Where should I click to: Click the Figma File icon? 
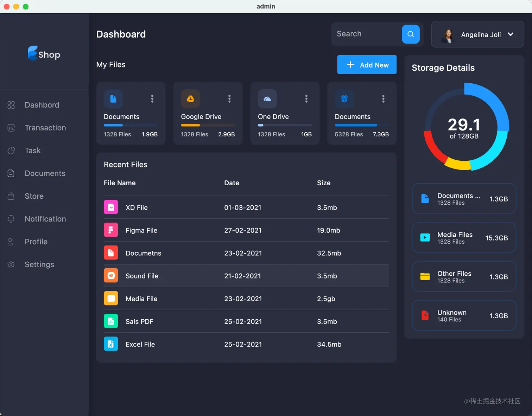coord(111,230)
